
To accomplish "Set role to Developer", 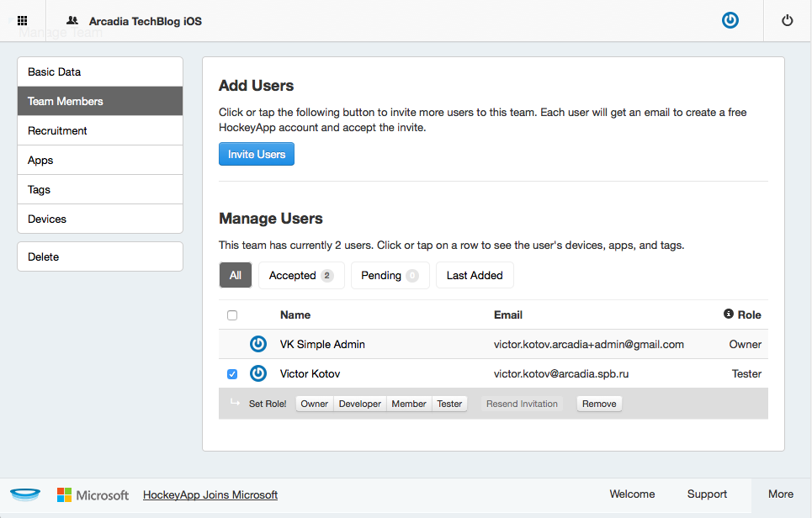I will click(x=360, y=404).
